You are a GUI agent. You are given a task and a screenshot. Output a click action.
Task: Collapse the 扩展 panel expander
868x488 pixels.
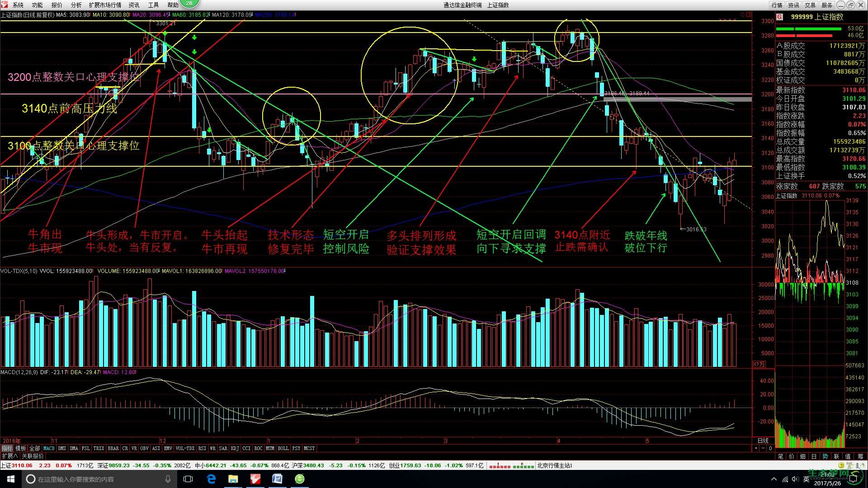pyautogui.click(x=9, y=456)
